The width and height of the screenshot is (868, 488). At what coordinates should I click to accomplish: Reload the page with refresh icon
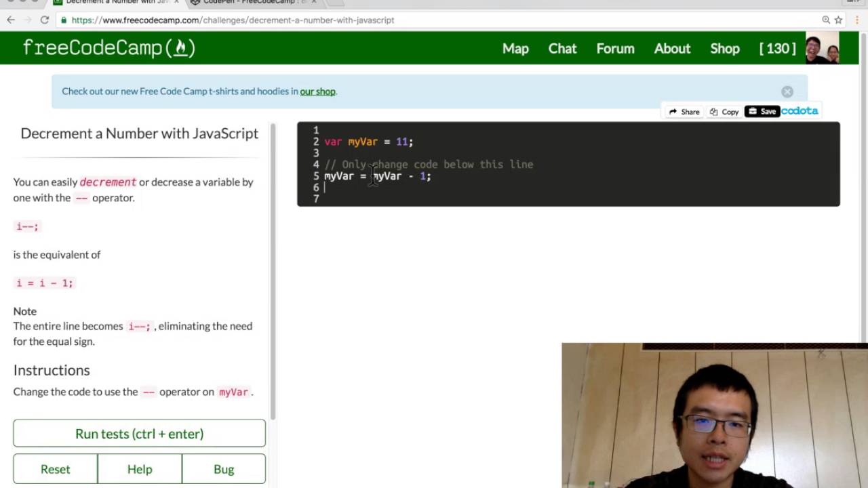45,20
